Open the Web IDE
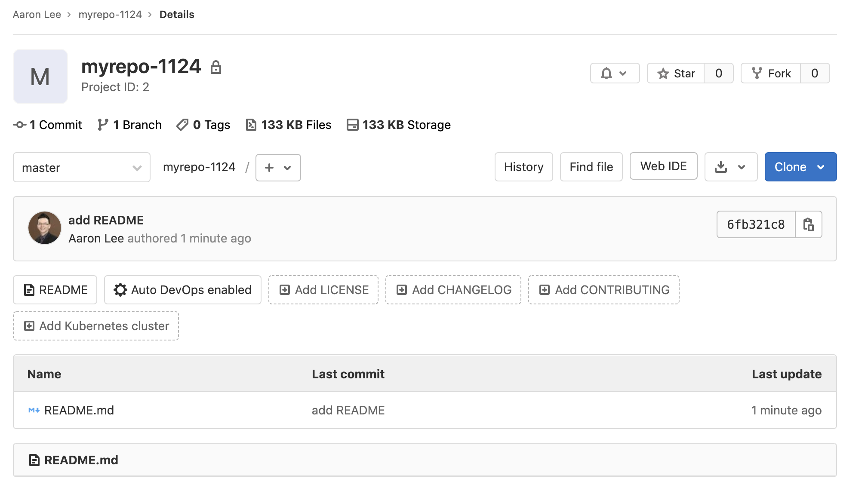 pyautogui.click(x=663, y=166)
